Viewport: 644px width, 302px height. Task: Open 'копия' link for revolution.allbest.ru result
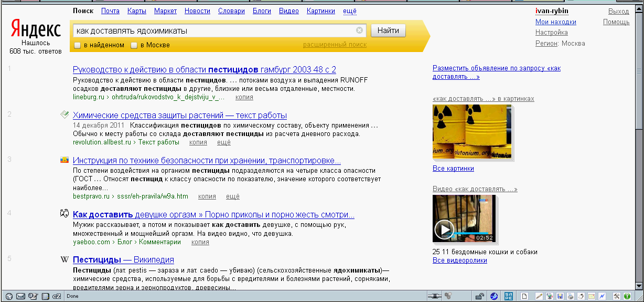click(x=198, y=142)
